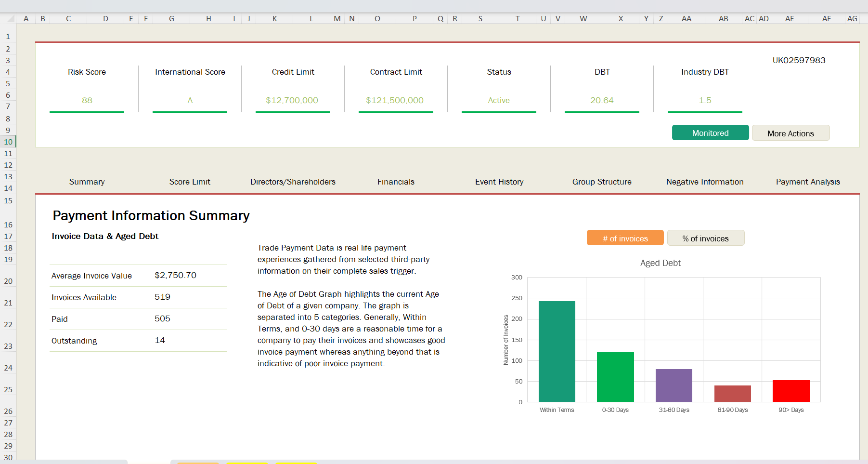The width and height of the screenshot is (868, 464).
Task: Select Average Invoice Value $2,750.70
Action: pos(175,275)
